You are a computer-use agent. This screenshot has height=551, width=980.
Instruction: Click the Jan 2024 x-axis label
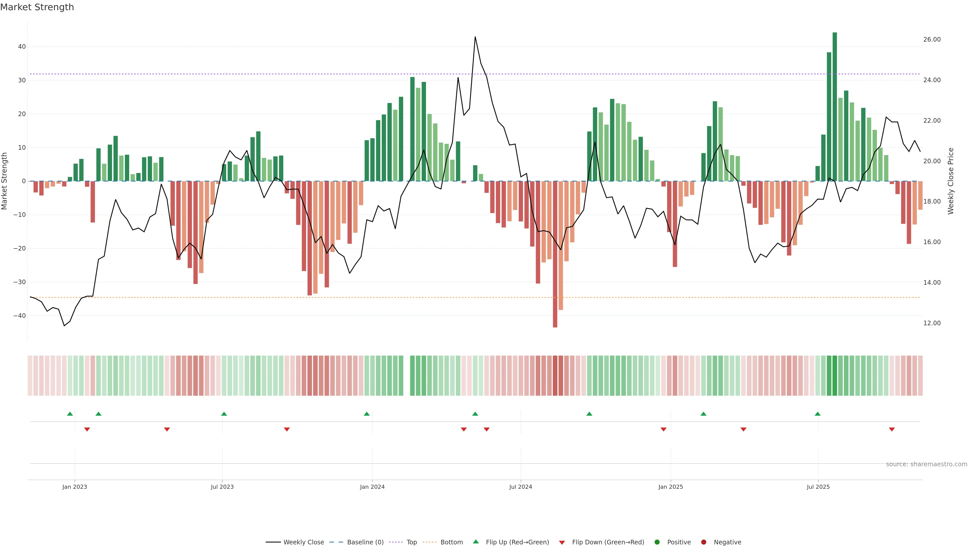pyautogui.click(x=372, y=487)
